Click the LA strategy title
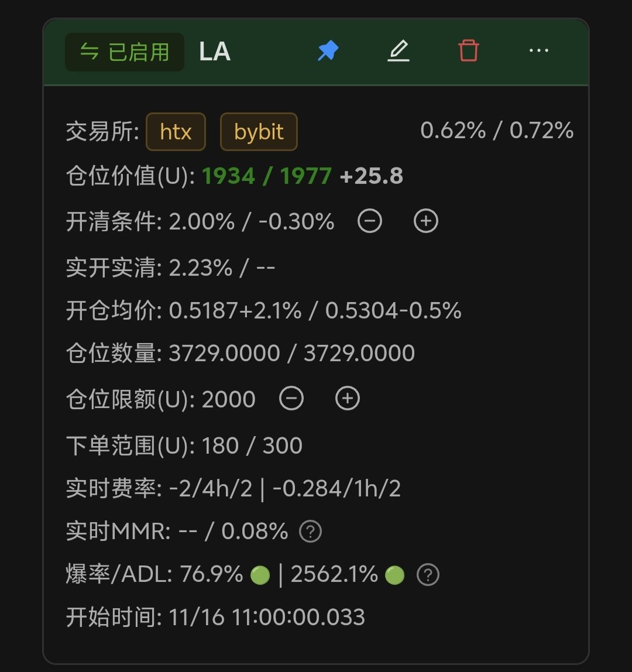Viewport: 632px width, 672px height. [215, 52]
